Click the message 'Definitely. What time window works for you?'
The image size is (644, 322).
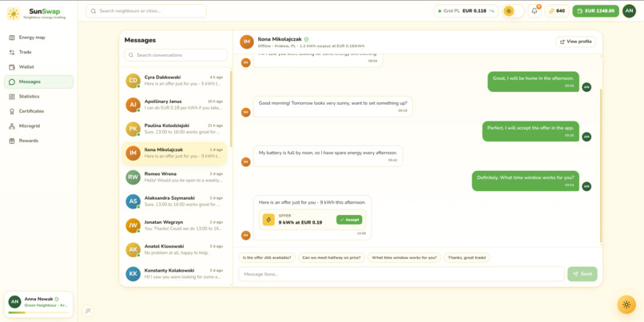point(525,181)
